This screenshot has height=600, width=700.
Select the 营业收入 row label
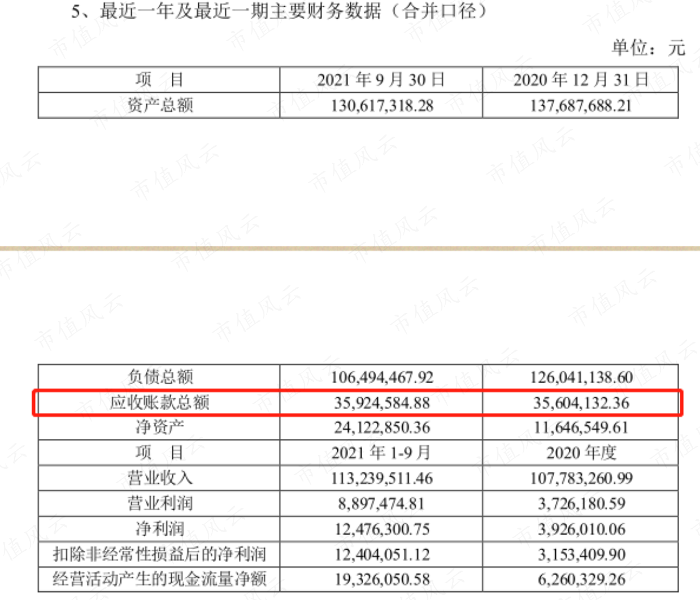[160, 478]
